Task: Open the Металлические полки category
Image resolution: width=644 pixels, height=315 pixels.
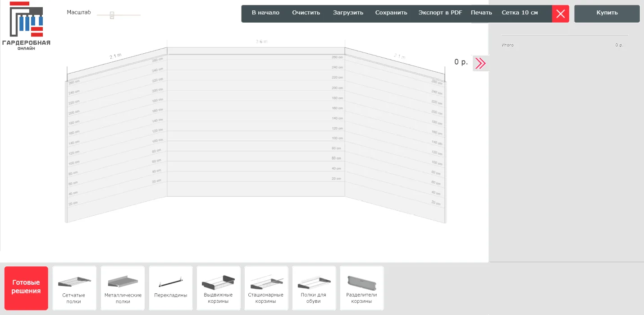Action: coord(123,288)
